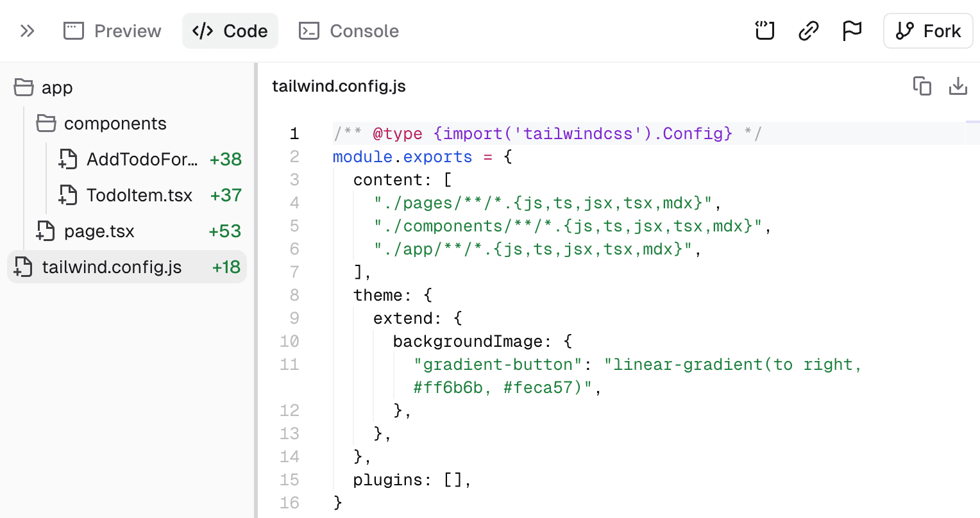Click the embed code icon in the toolbar
This screenshot has width=980, height=518.
[765, 30]
